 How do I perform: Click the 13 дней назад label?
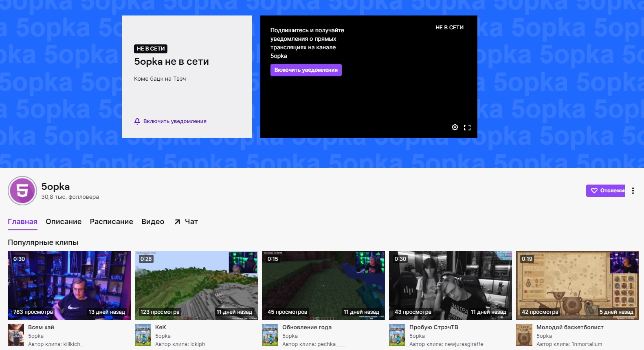coord(107,312)
